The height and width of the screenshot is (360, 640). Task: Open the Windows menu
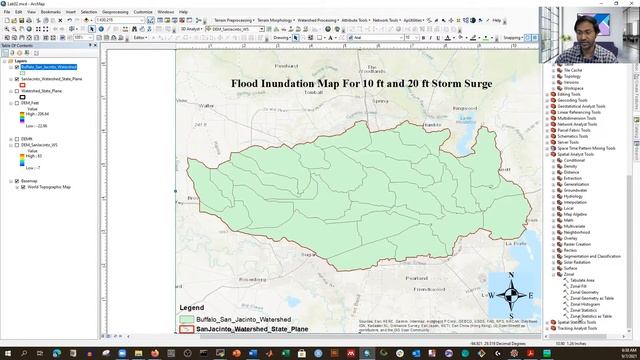[x=165, y=12]
